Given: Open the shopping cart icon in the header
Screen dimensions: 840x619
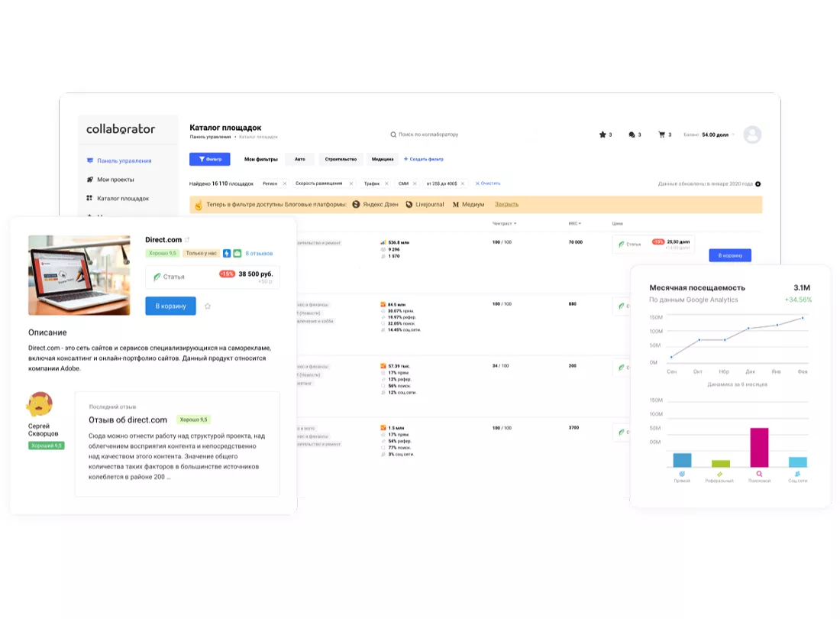Looking at the screenshot, I should click(661, 134).
